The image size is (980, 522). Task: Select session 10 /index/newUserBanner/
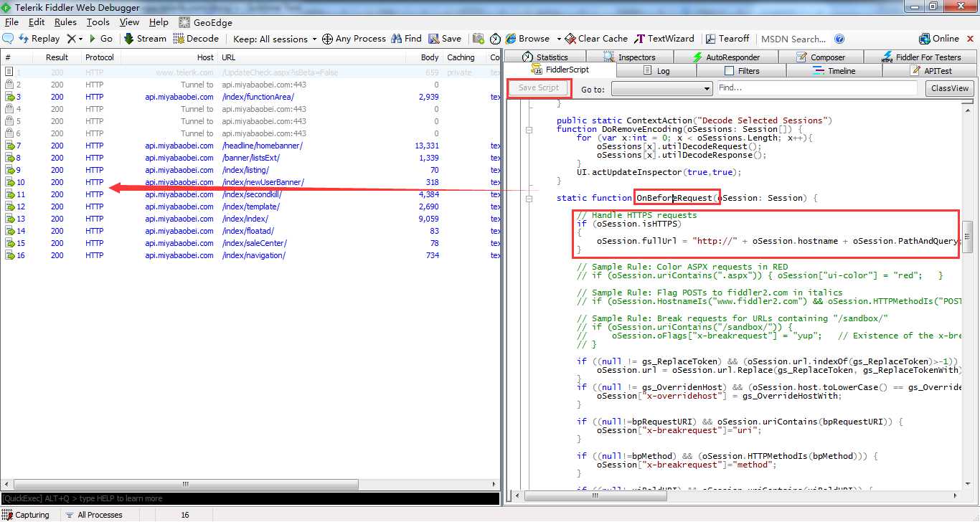coord(250,182)
